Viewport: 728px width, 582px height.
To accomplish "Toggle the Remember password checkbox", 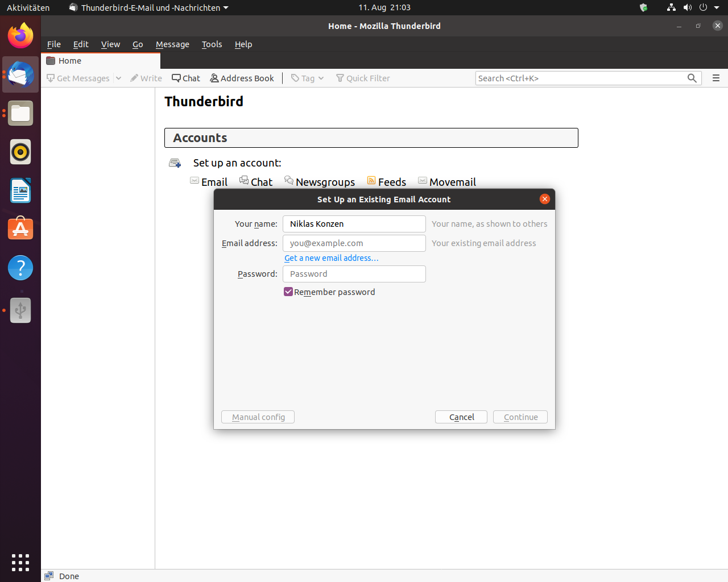I will click(288, 292).
